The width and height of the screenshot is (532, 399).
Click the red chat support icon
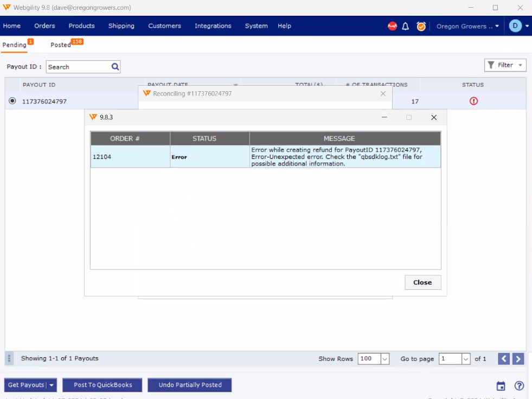point(392,26)
